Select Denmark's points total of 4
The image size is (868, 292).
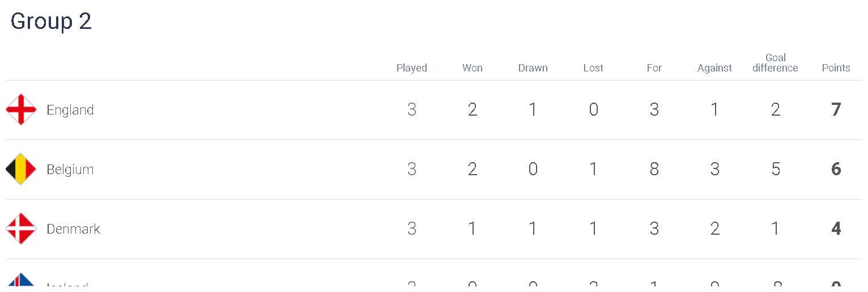[x=836, y=228]
